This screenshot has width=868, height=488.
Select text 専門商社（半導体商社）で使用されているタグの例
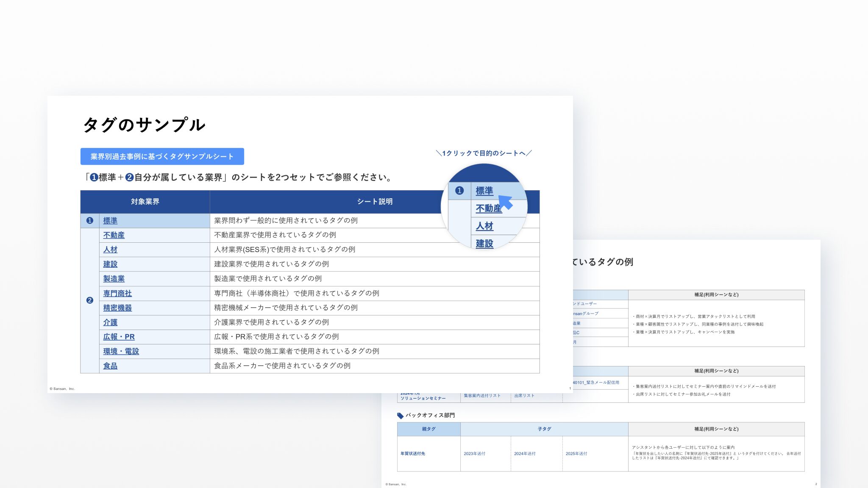tap(296, 293)
